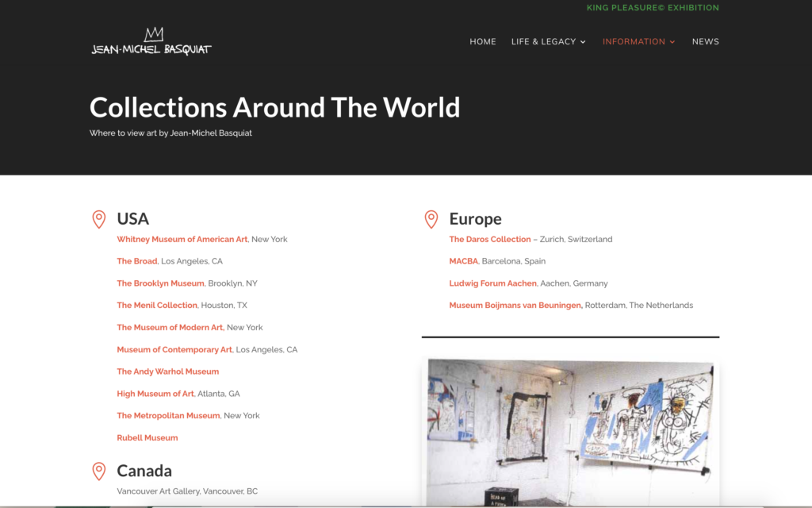Expand the Life & Legacy dropdown menu
812x508 pixels.
tap(548, 42)
